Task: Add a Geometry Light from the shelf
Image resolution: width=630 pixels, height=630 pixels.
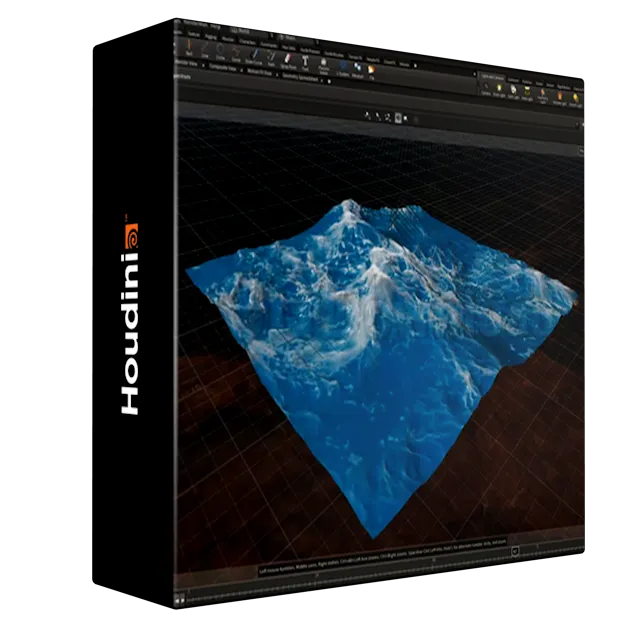Action: click(x=543, y=97)
